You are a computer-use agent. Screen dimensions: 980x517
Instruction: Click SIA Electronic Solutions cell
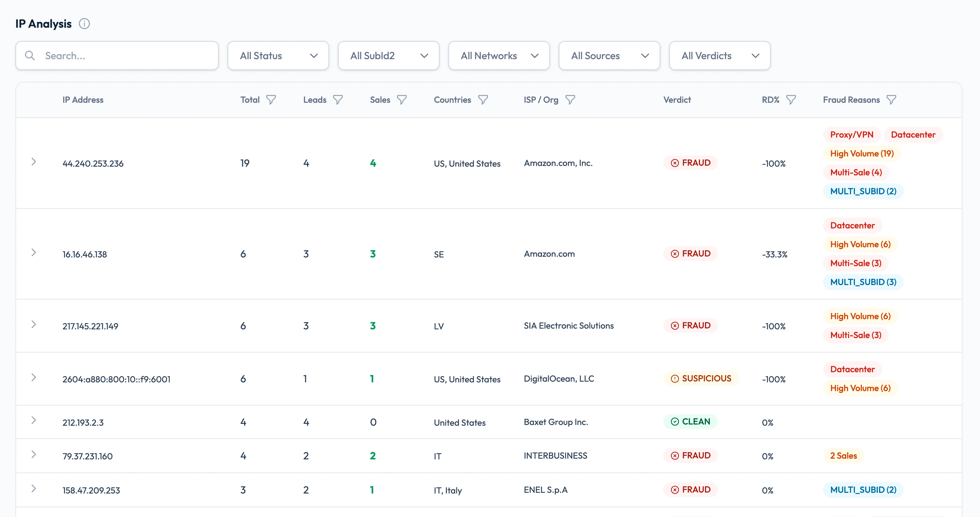click(x=569, y=326)
